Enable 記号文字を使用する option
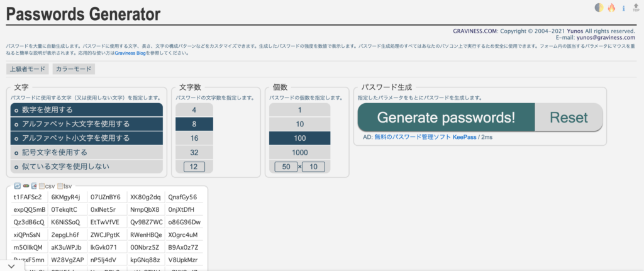 [x=86, y=152]
